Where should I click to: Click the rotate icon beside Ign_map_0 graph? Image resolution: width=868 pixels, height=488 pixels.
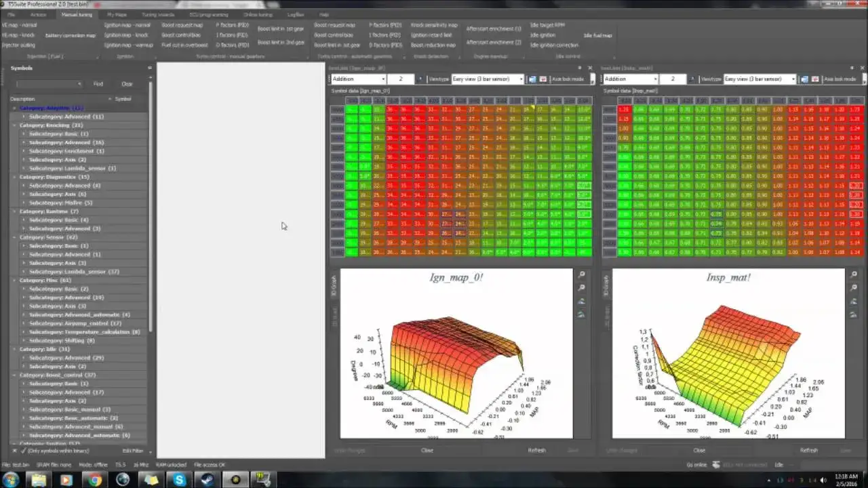[581, 302]
